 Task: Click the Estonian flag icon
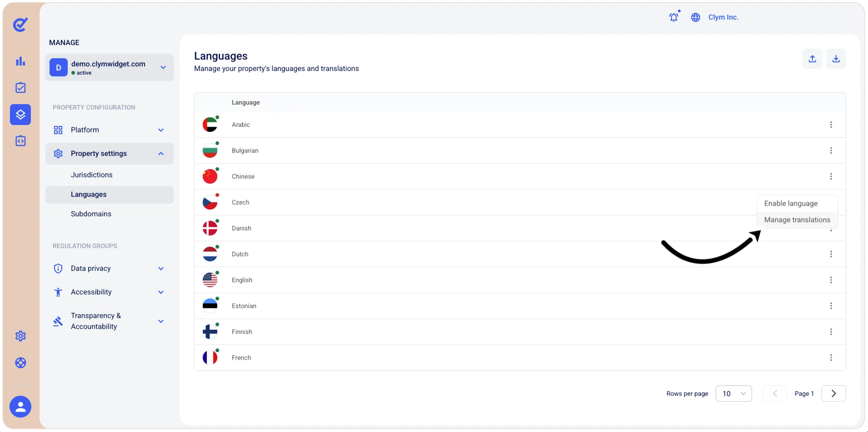[x=210, y=306]
